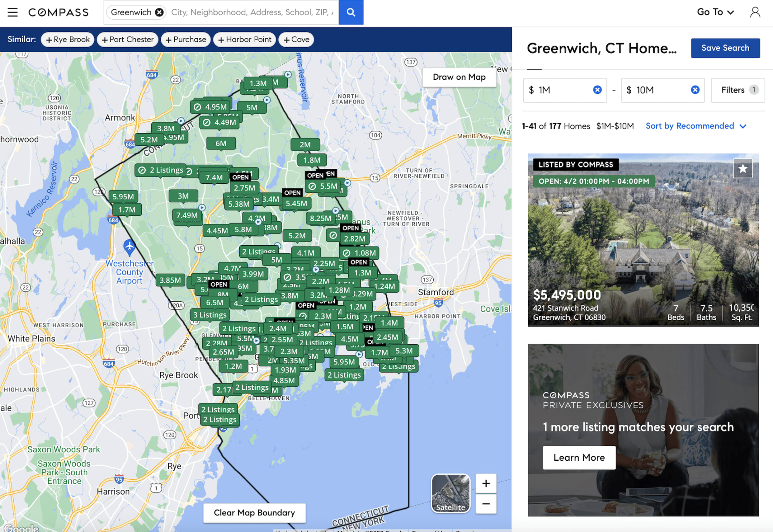Select the 7.4M map marker

[x=214, y=178]
